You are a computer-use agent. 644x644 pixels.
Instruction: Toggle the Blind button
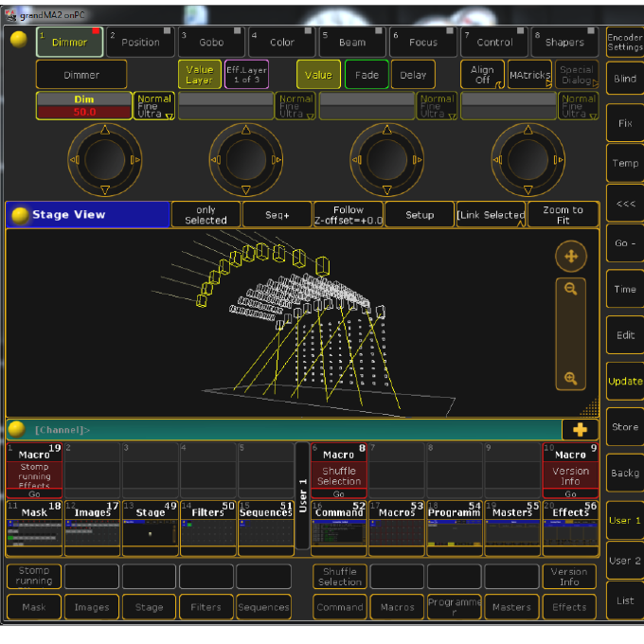[x=624, y=79]
